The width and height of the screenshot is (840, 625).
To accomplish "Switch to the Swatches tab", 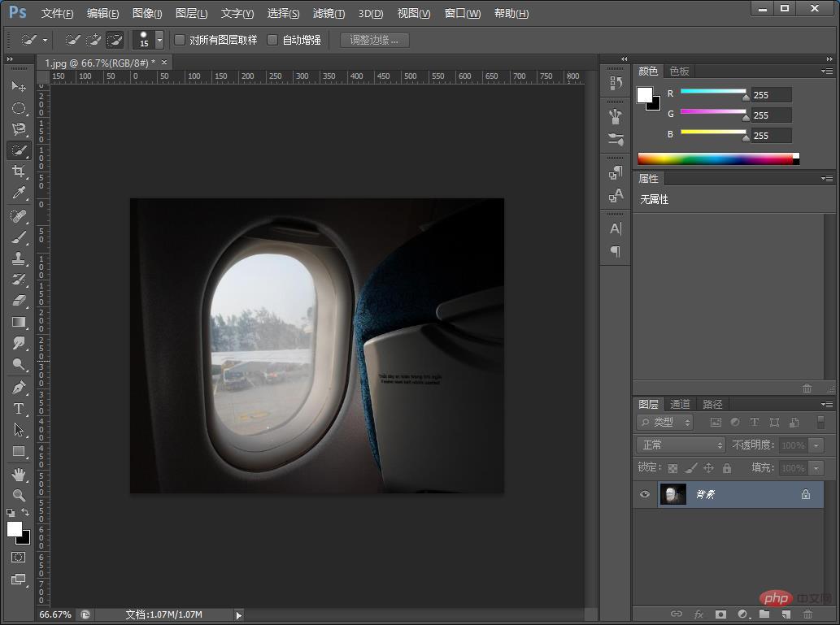I will click(x=679, y=71).
